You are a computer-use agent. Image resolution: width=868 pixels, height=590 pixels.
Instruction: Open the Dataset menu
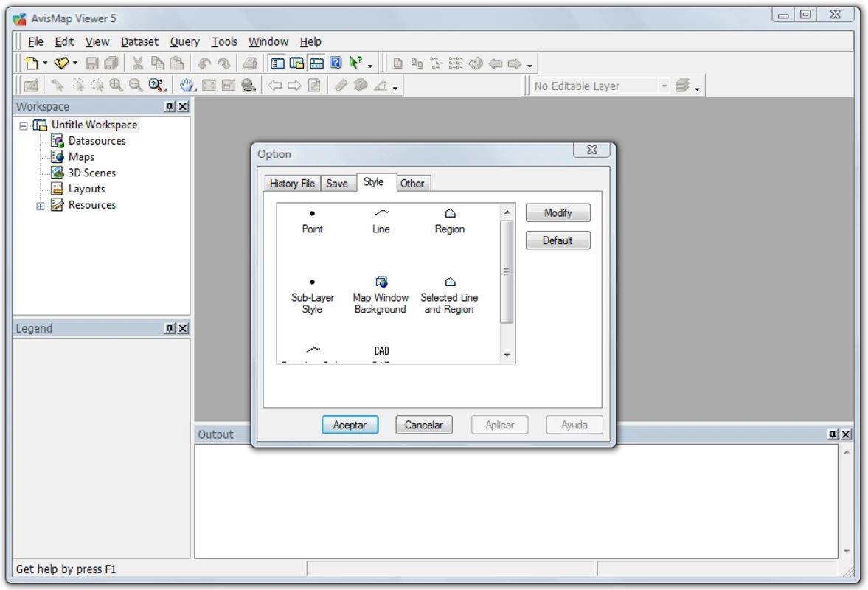point(139,41)
